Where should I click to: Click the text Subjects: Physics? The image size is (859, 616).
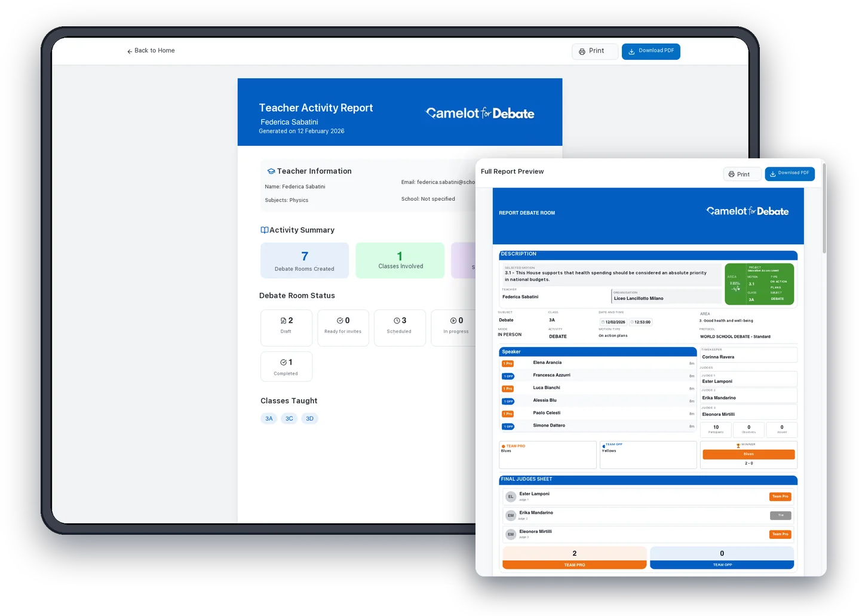click(287, 201)
